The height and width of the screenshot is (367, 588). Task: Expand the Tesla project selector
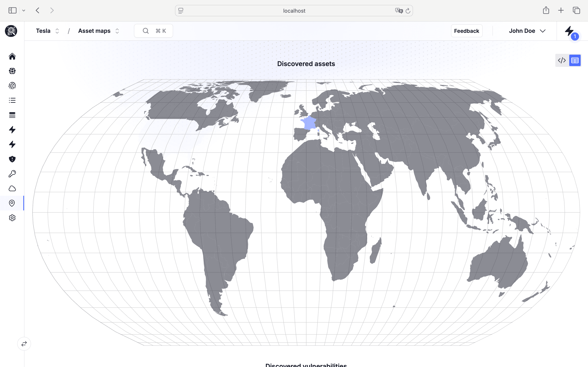pos(47,31)
